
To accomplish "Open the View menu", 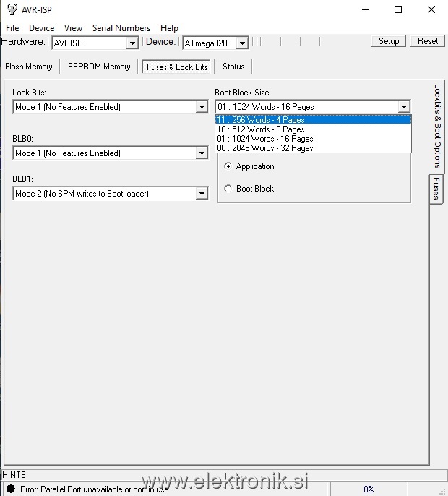I will coord(73,27).
